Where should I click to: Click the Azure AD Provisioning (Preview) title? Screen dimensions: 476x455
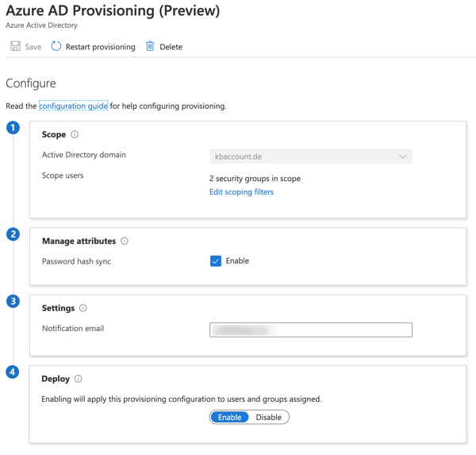point(113,10)
